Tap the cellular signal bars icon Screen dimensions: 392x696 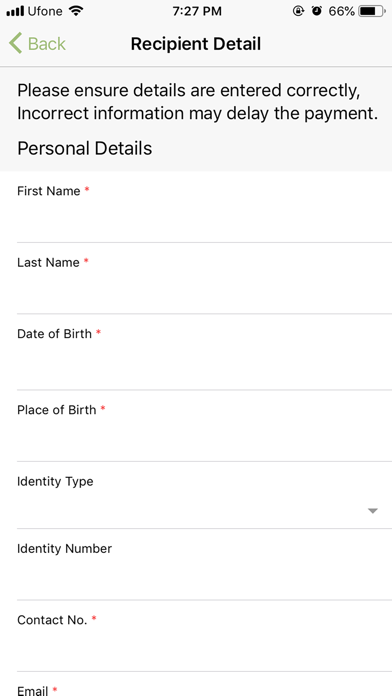click(x=15, y=12)
